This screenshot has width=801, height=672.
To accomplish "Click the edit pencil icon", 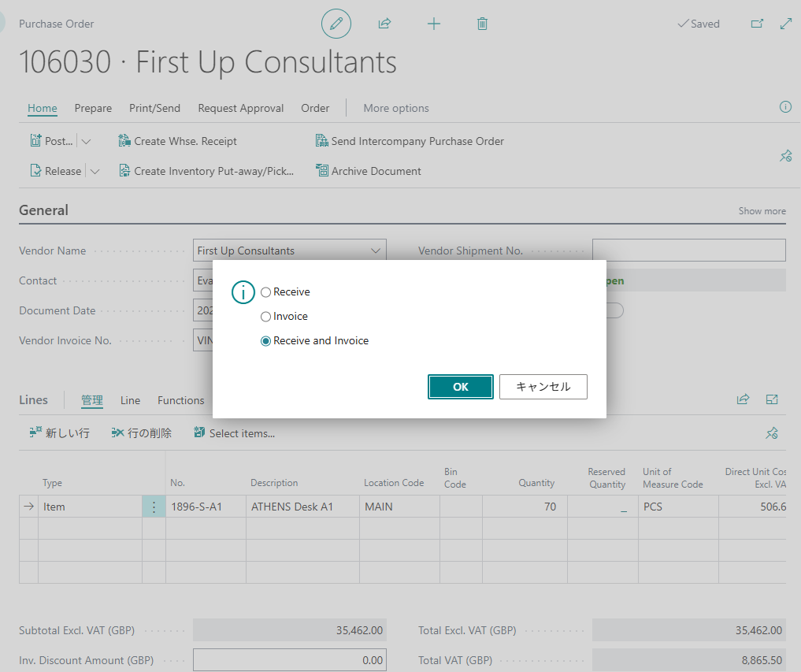I will pos(336,24).
